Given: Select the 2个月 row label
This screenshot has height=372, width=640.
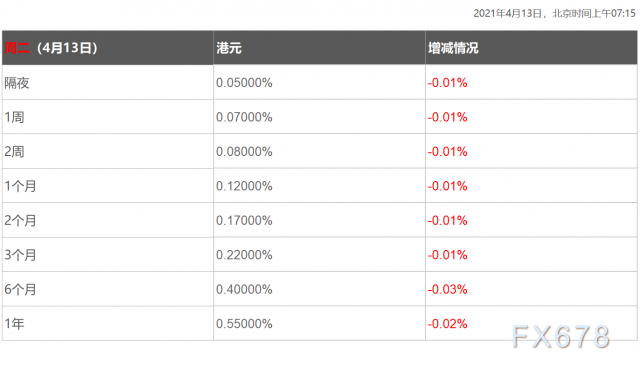Looking at the screenshot, I should coord(20,221).
